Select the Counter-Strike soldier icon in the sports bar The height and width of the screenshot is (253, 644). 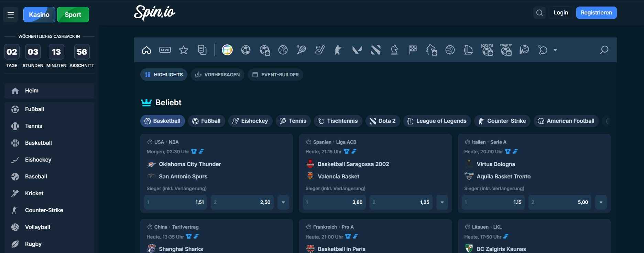[339, 50]
